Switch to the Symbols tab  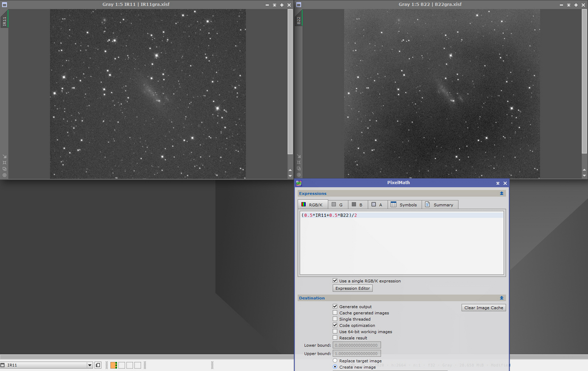coord(404,204)
